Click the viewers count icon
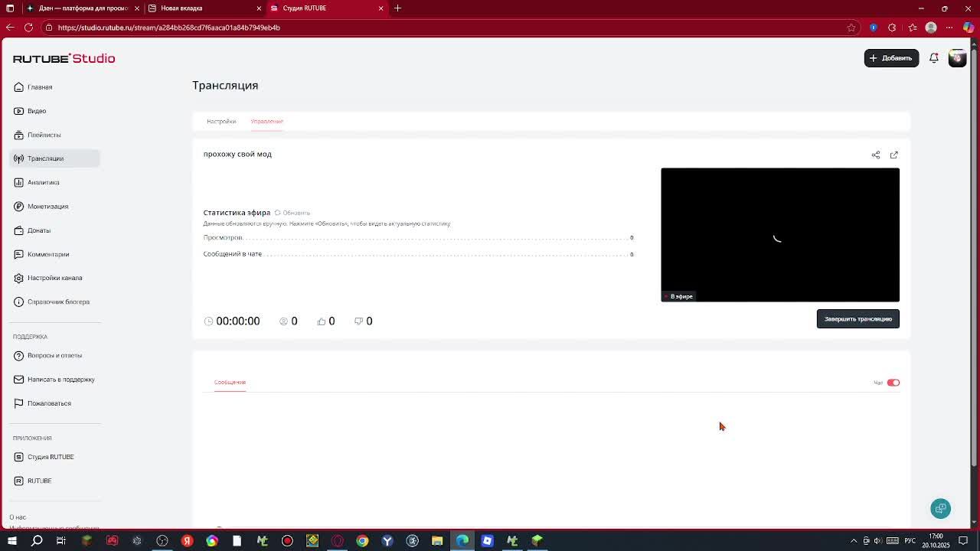980x551 pixels. point(283,321)
